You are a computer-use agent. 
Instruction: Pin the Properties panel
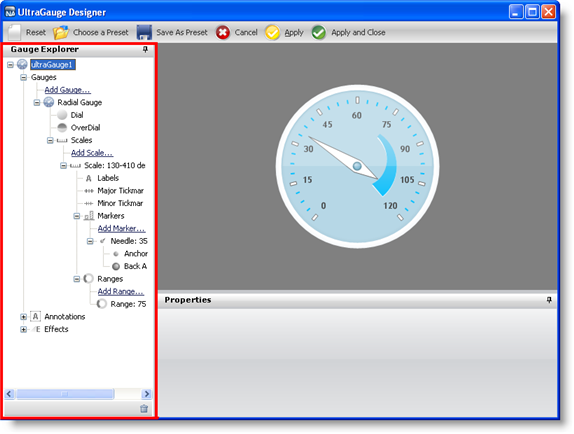(x=549, y=300)
